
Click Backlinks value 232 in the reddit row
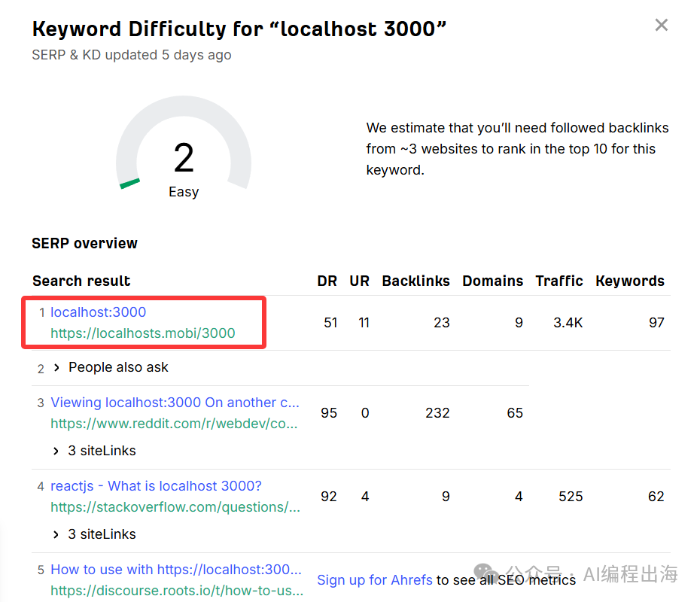(x=437, y=413)
